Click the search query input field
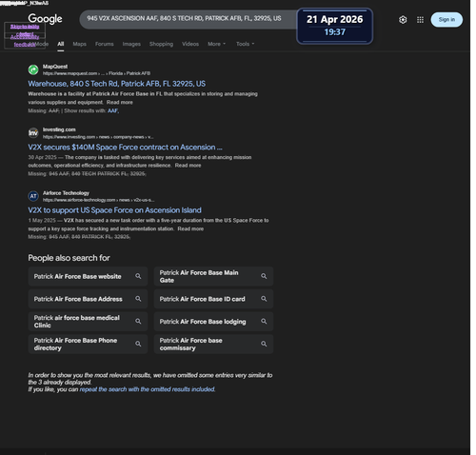This screenshot has width=476, height=455. pyautogui.click(x=188, y=19)
